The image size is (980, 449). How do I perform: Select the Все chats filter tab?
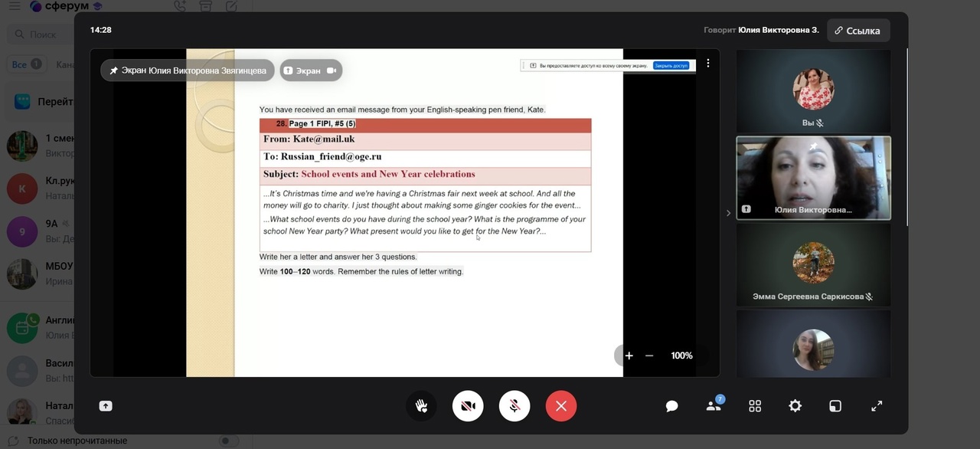coord(26,64)
